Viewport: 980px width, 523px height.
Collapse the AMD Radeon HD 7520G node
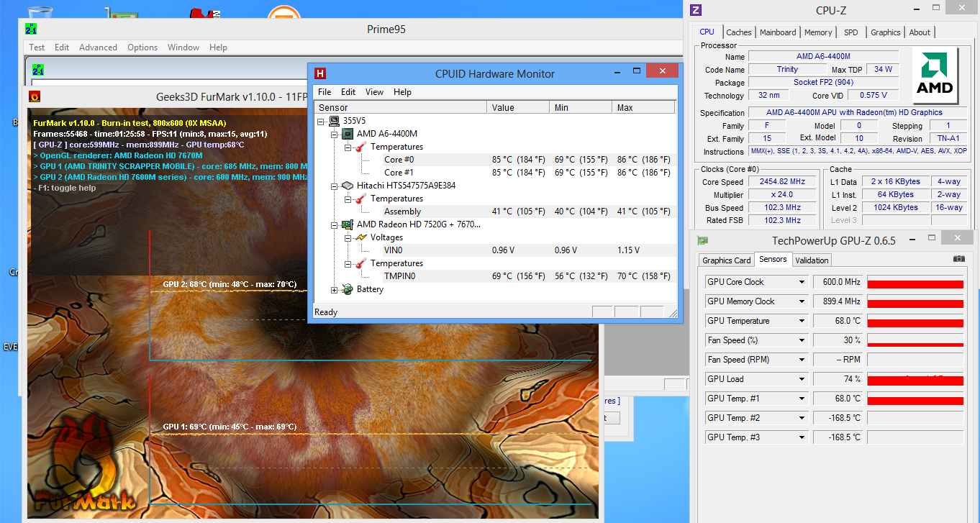[x=334, y=224]
